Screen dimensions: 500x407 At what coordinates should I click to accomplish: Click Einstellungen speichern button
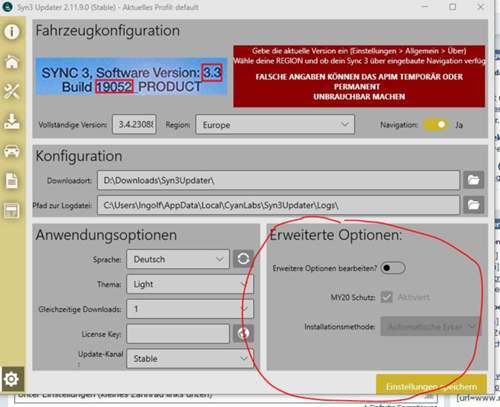431,385
